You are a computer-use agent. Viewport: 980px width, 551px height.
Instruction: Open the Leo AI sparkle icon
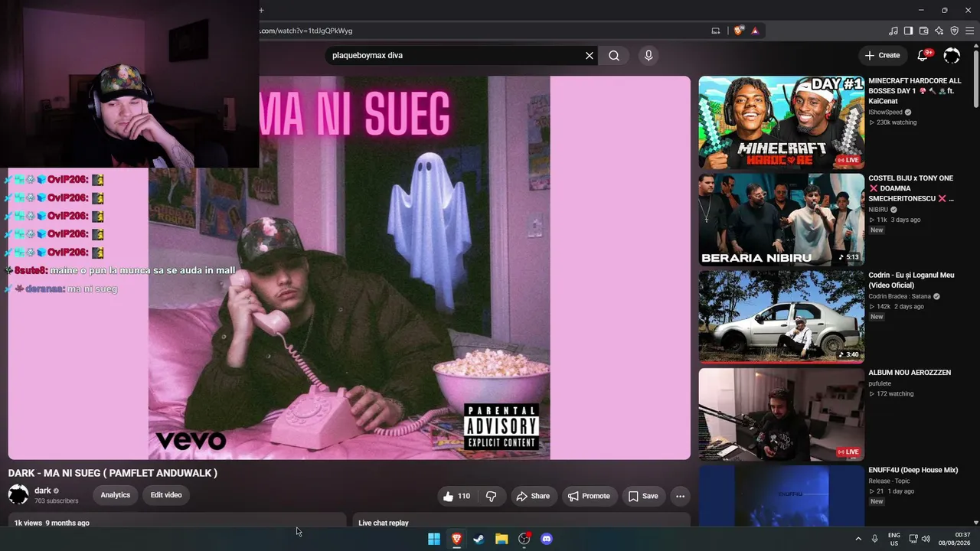[x=939, y=31]
